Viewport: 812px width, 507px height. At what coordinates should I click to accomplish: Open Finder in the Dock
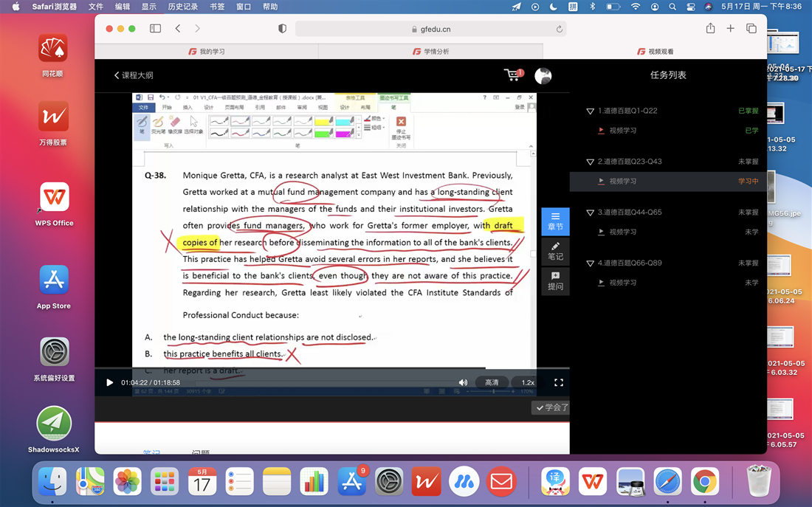(x=52, y=482)
